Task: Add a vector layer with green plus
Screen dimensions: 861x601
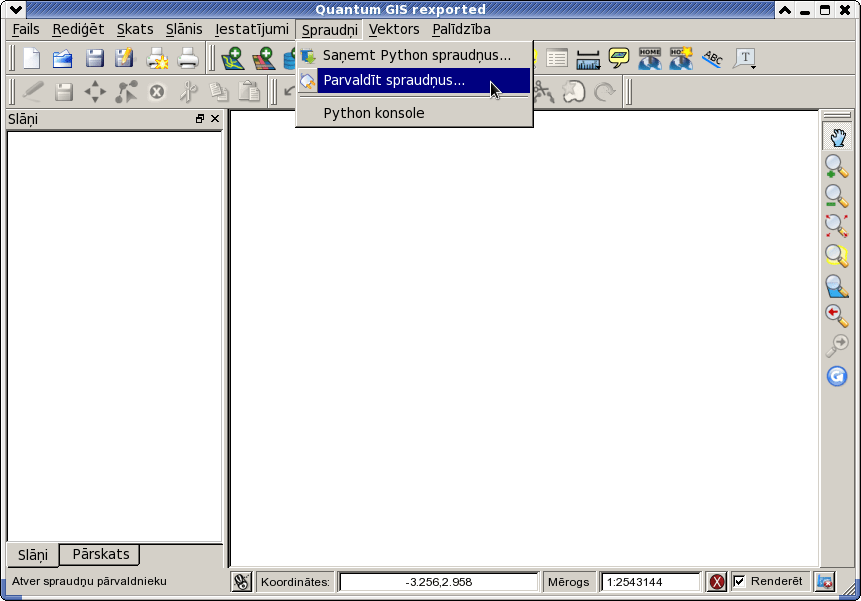Action: 233,59
